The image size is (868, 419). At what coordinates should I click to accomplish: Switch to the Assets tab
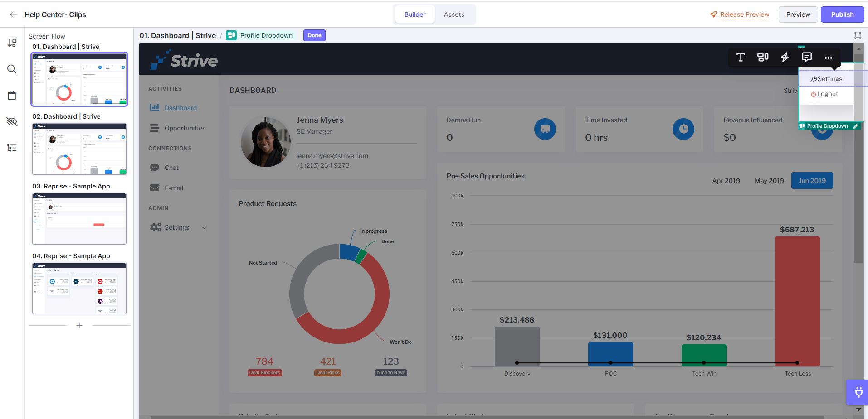point(454,14)
